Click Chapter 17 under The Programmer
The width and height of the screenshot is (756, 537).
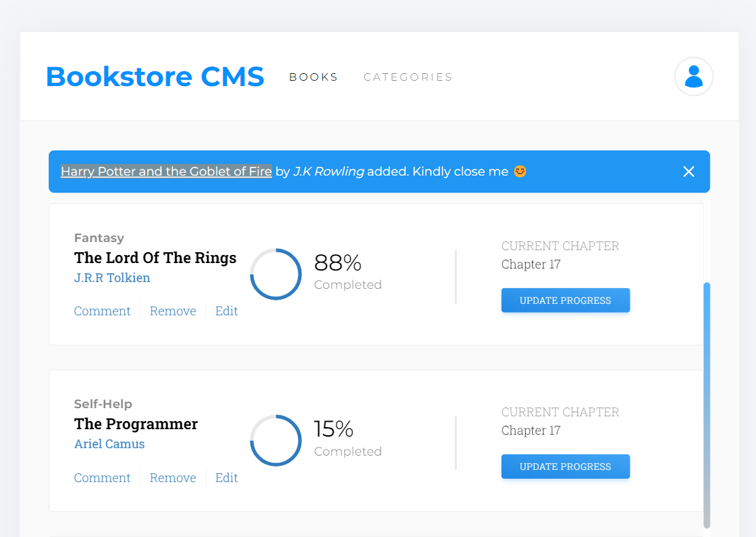[x=531, y=430]
